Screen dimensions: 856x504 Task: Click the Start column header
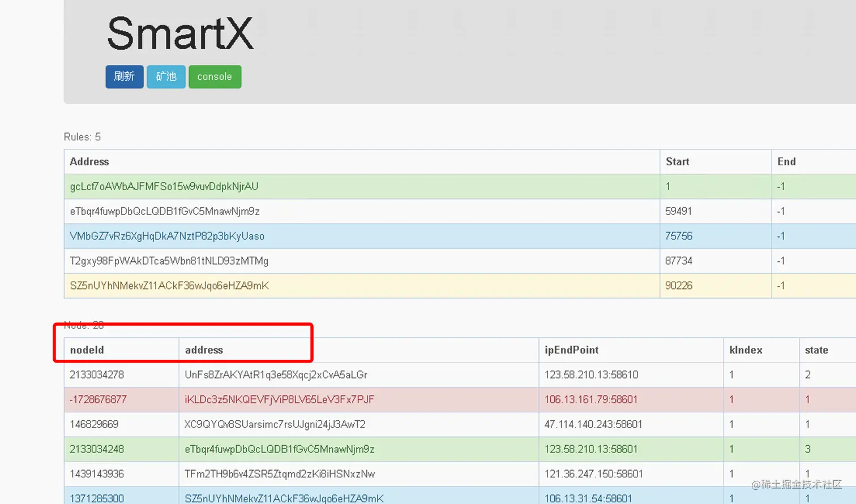[x=677, y=162]
